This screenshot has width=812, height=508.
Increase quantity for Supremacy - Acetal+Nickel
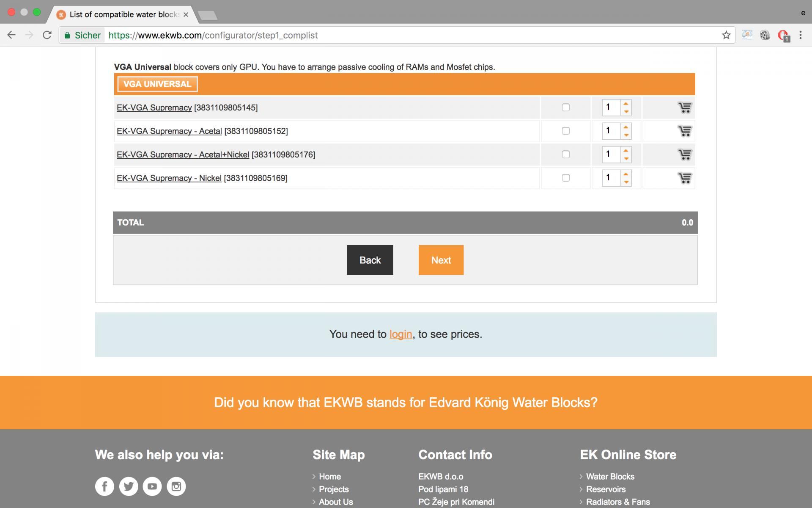point(626,151)
